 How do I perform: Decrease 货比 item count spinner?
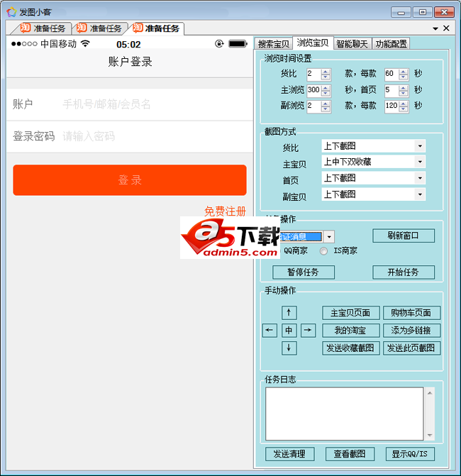[326, 77]
